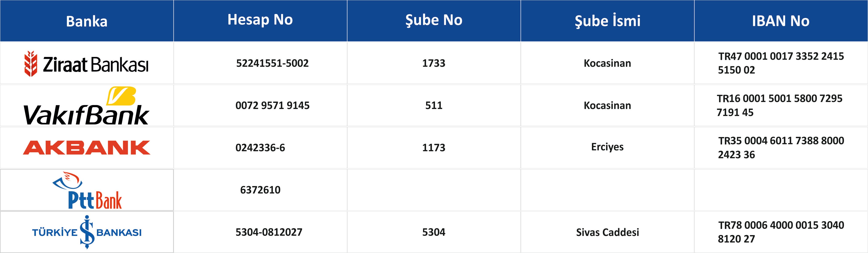The image size is (868, 253).
Task: Click the Sivas Caddesi branch name cell
Action: (x=607, y=232)
